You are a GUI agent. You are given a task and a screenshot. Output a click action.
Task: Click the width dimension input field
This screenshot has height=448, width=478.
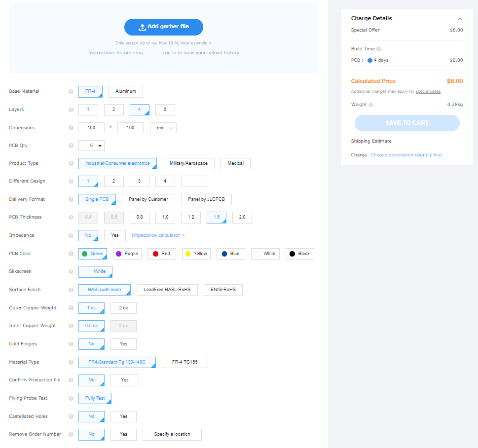(91, 128)
